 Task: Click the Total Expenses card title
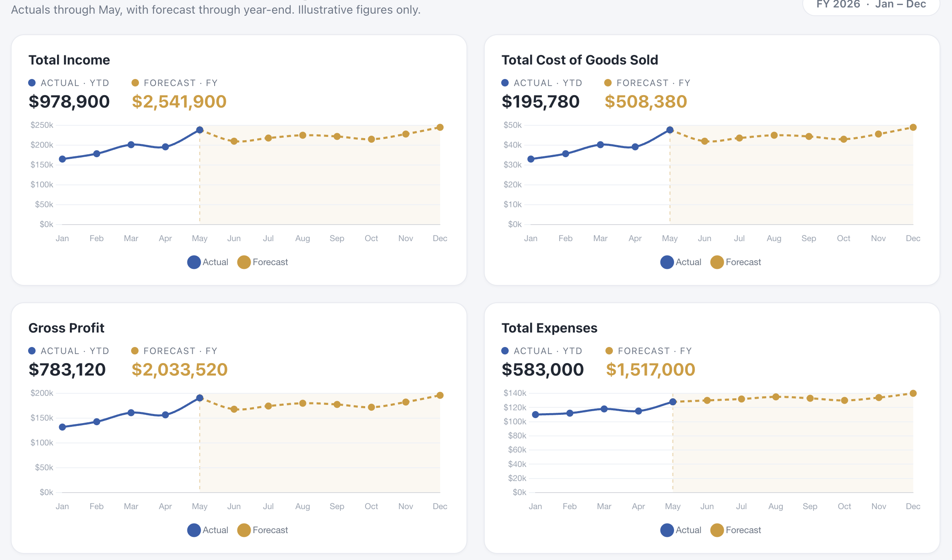[549, 328]
